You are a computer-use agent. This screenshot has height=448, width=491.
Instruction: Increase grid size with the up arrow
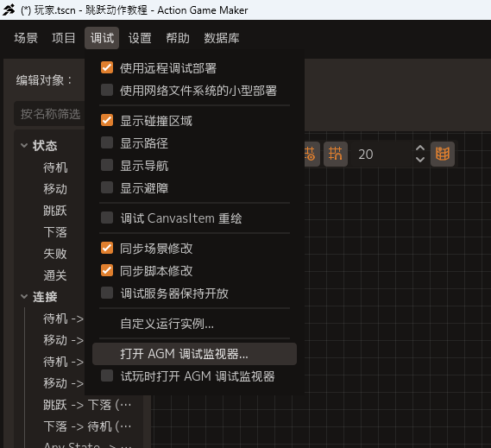(420, 148)
